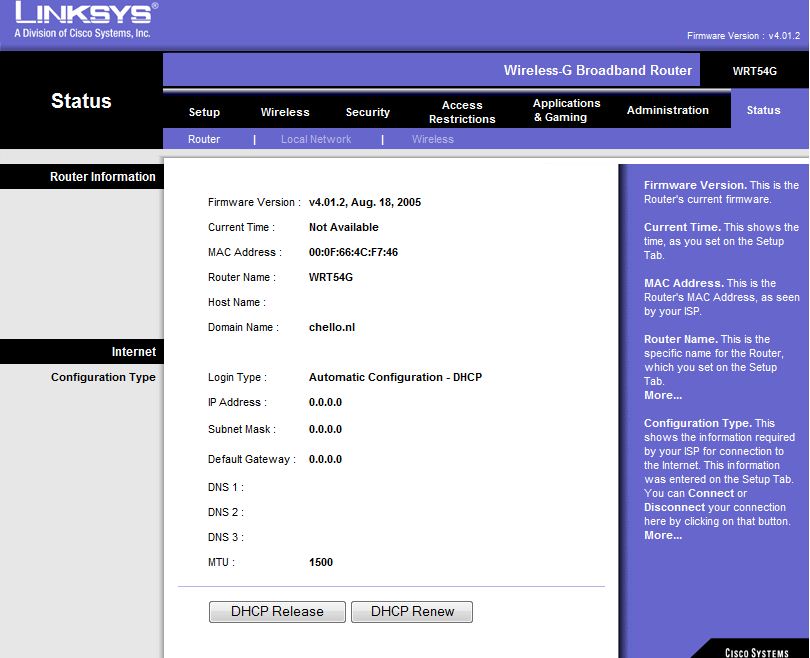Click the MAC Address help heading
The height and width of the screenshot is (658, 810).
coord(683,283)
